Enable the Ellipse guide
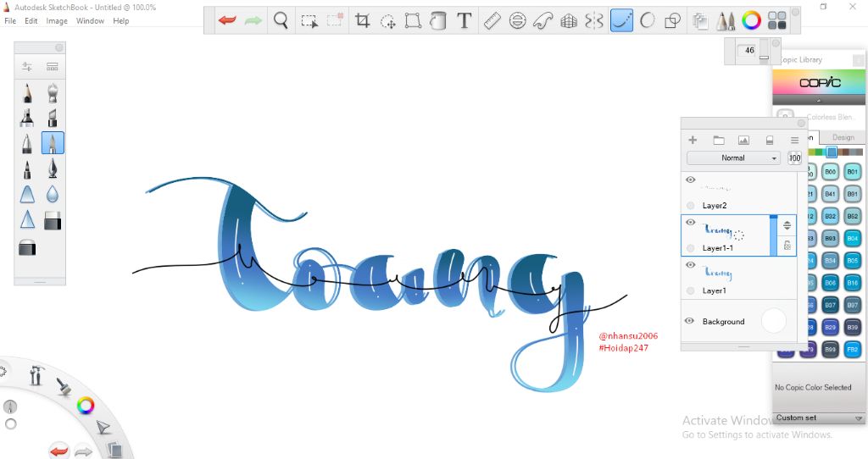Viewport: 868px width, 459px height. tap(517, 21)
